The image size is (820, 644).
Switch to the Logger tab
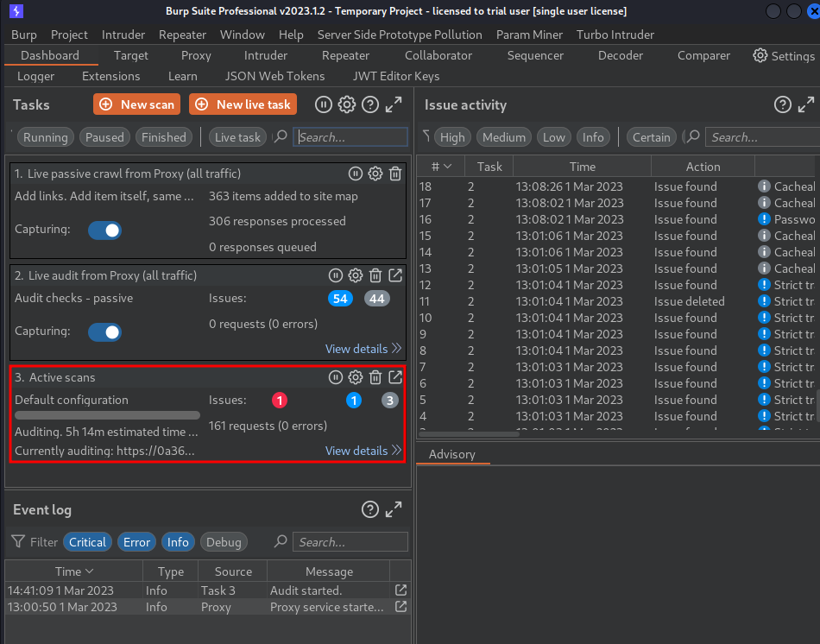(35, 76)
